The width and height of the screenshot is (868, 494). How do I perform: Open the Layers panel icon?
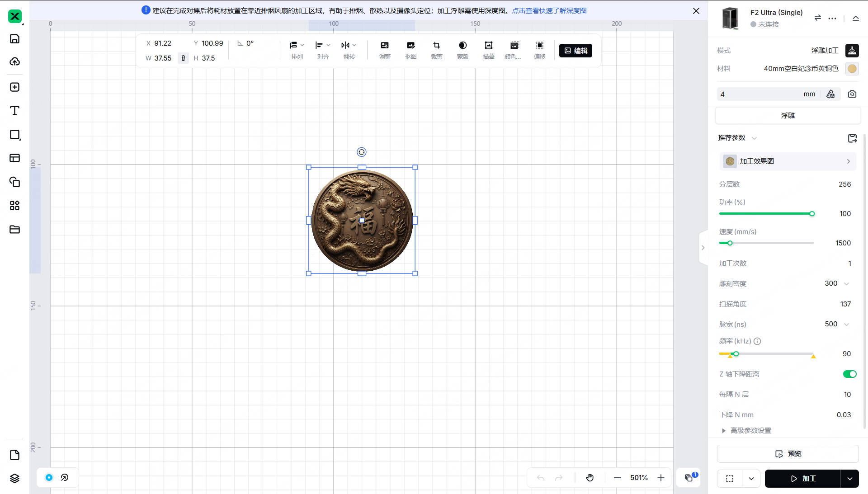14,478
